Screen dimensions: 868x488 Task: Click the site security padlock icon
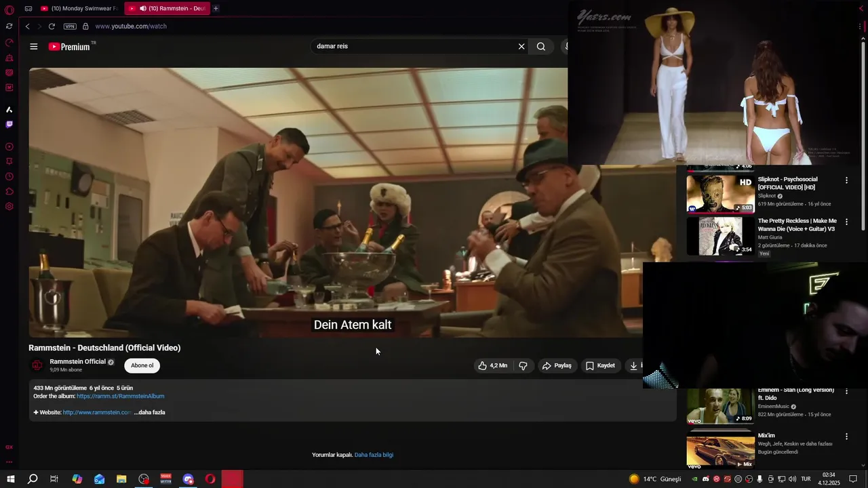pyautogui.click(x=85, y=26)
